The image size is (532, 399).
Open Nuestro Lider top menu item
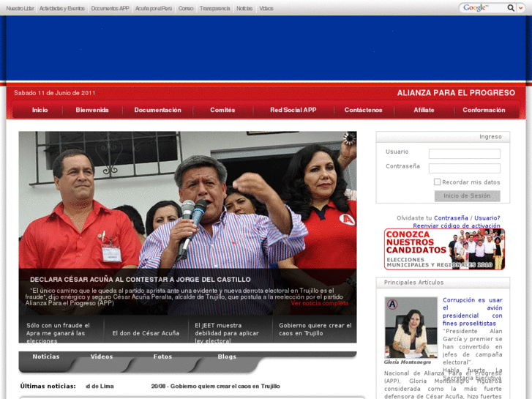coord(20,9)
